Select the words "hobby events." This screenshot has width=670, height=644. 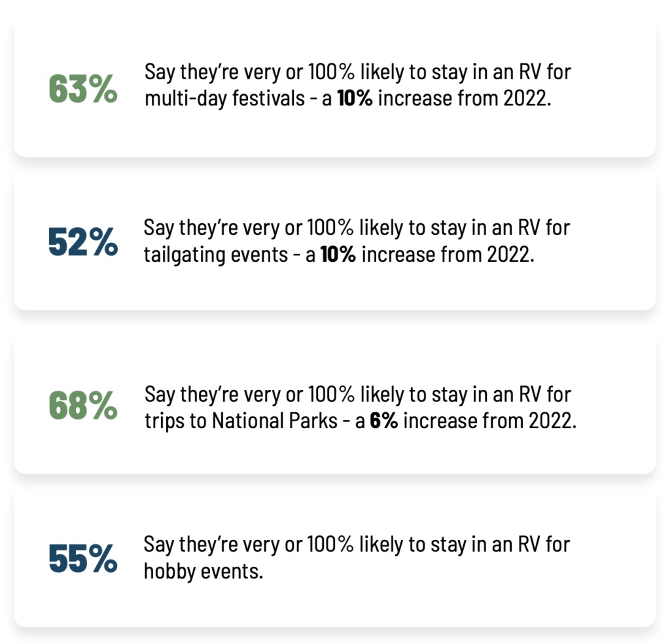click(x=203, y=572)
